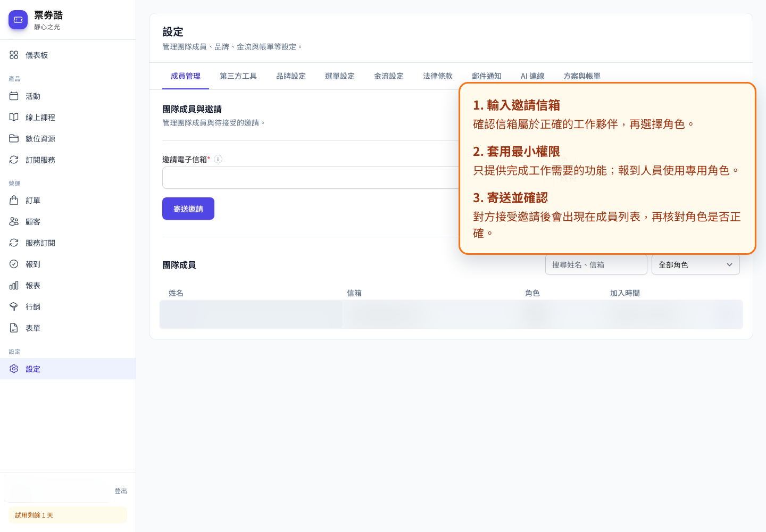Open the 報表 bar chart icon
Screen dimensions: 766x532
tap(14, 285)
